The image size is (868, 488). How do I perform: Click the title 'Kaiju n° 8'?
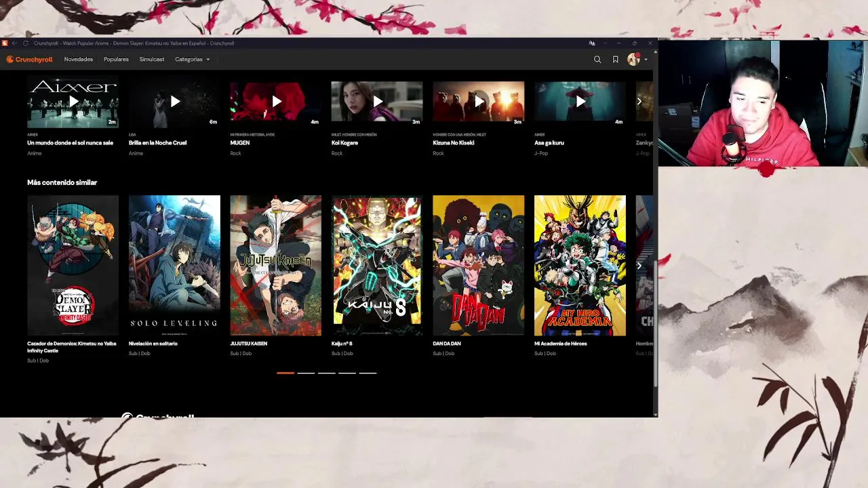tap(342, 344)
